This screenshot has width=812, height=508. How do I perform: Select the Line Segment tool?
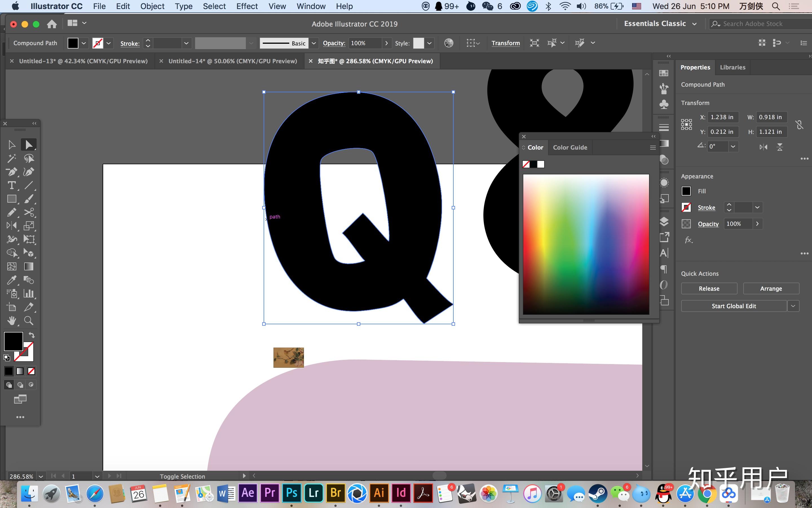[x=29, y=185]
